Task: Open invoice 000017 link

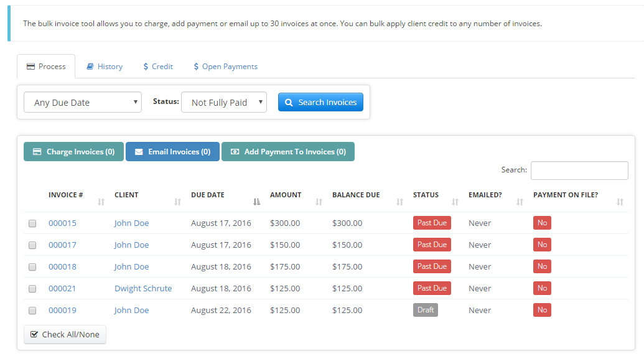Action: coord(62,245)
